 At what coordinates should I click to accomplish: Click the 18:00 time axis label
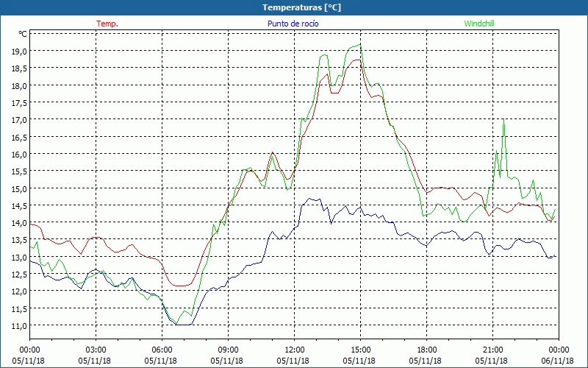pyautogui.click(x=427, y=350)
